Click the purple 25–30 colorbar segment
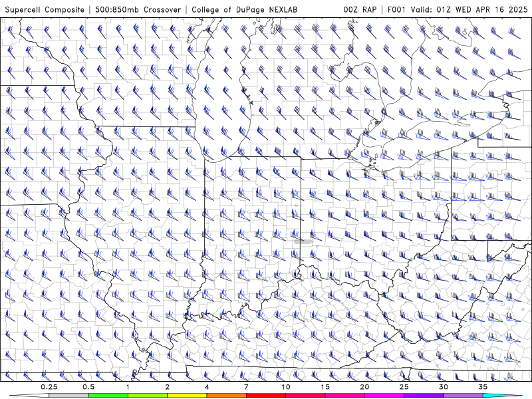Viewport: 532px width, 399px height. [424, 396]
